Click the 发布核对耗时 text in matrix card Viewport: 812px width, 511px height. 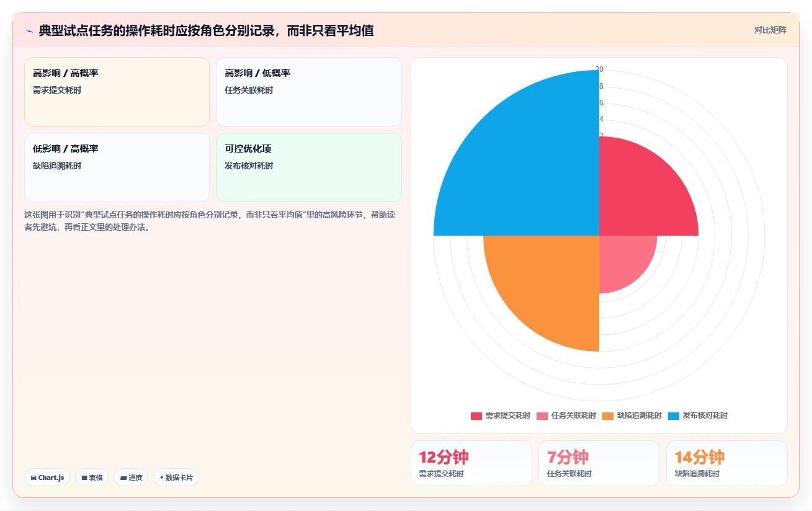pos(249,166)
